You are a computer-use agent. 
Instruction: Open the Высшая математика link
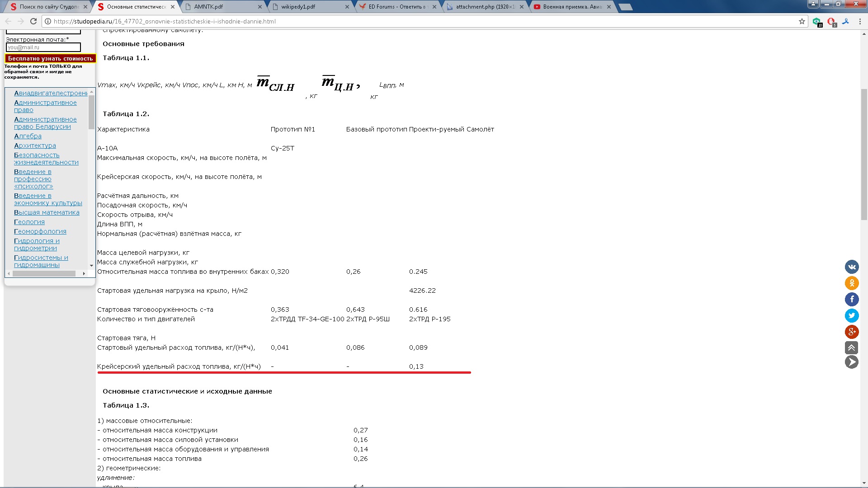click(47, 212)
